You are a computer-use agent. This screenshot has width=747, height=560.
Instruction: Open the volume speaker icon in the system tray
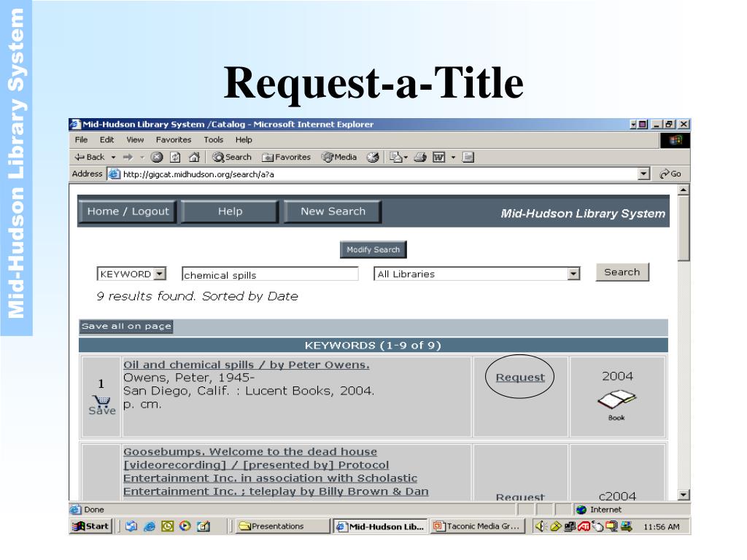click(541, 526)
